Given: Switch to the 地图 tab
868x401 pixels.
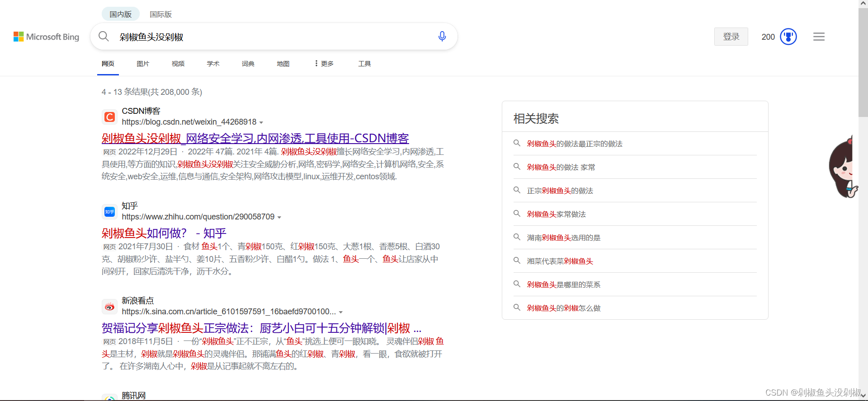Looking at the screenshot, I should (283, 64).
